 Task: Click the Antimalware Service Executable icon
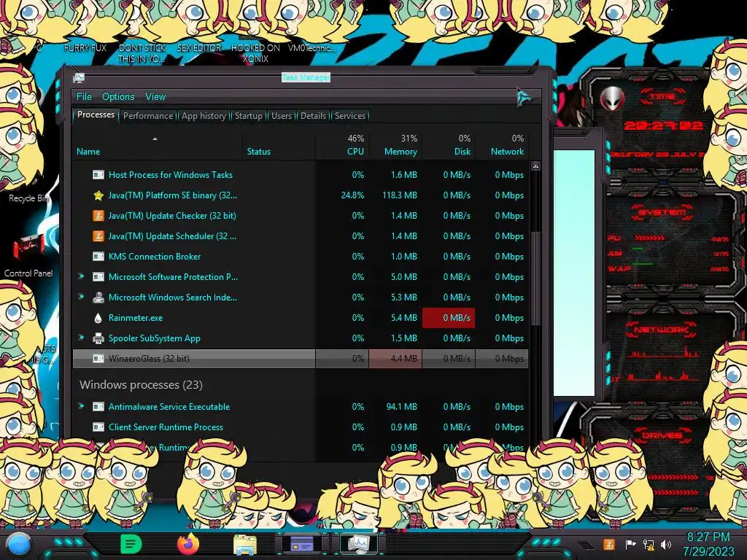[x=98, y=407]
